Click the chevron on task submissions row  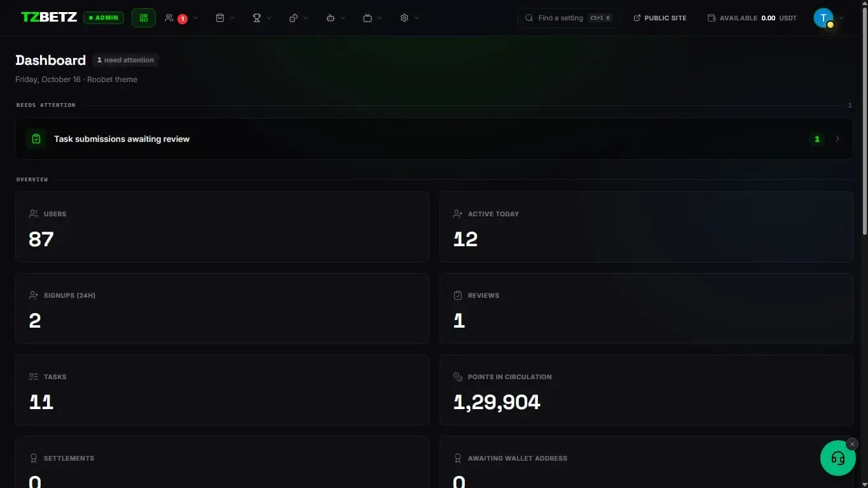point(837,139)
